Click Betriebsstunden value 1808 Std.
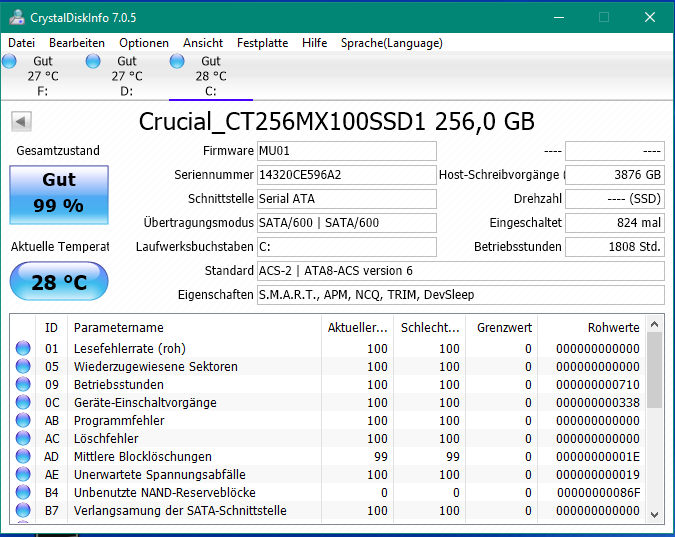The image size is (675, 537). 615,247
